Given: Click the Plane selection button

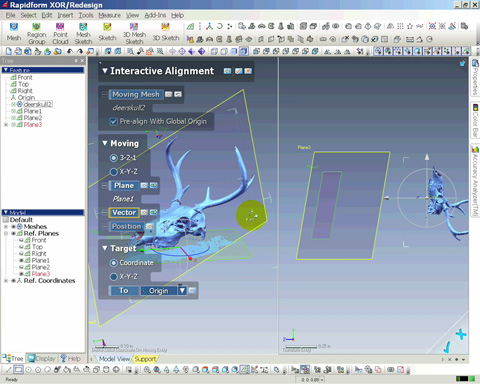Looking at the screenshot, I should [x=124, y=185].
